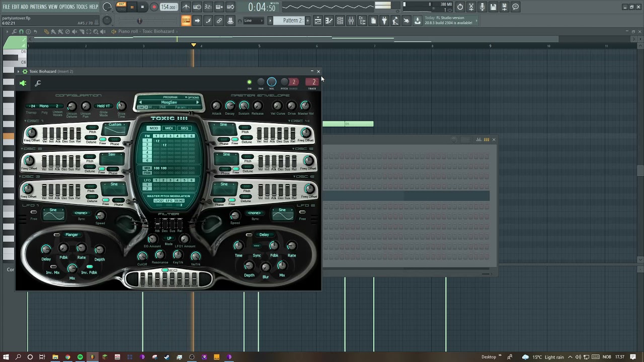This screenshot has height=362, width=644.
Task: Open the HELP menu
Action: click(x=94, y=7)
